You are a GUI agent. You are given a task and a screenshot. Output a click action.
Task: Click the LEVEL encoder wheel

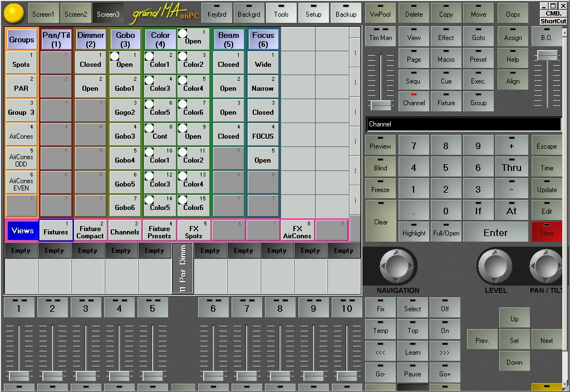tap(495, 267)
